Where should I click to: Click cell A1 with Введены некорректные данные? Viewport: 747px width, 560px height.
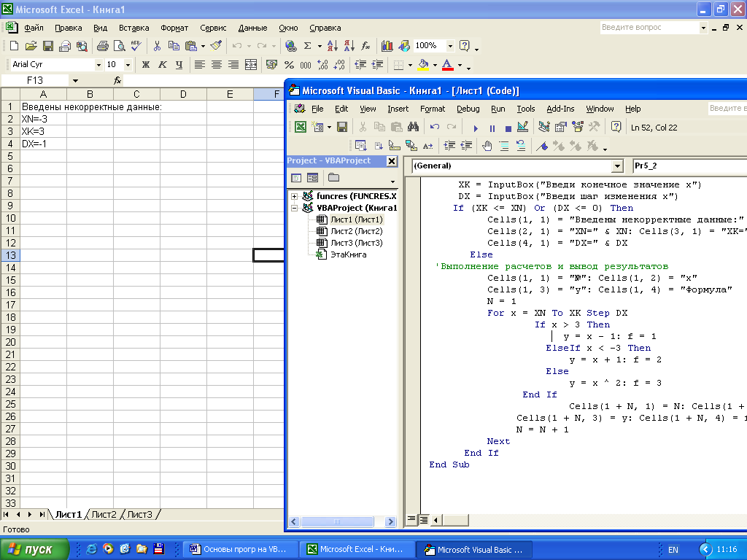[43, 107]
